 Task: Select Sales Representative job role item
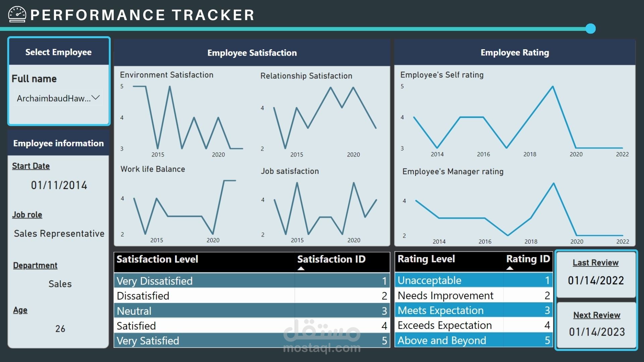pyautogui.click(x=58, y=233)
